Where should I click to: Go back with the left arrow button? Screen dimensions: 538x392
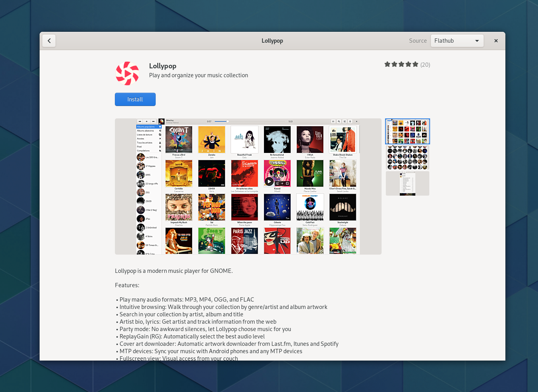49,41
